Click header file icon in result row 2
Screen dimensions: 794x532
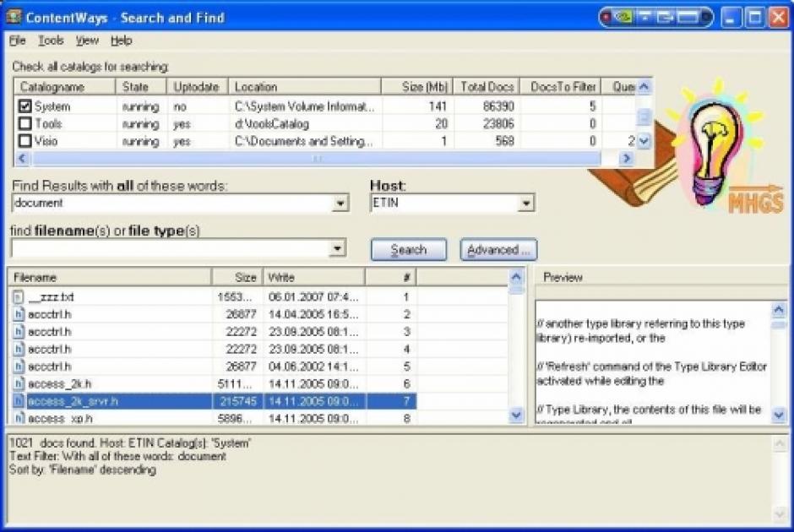pyautogui.click(x=19, y=314)
